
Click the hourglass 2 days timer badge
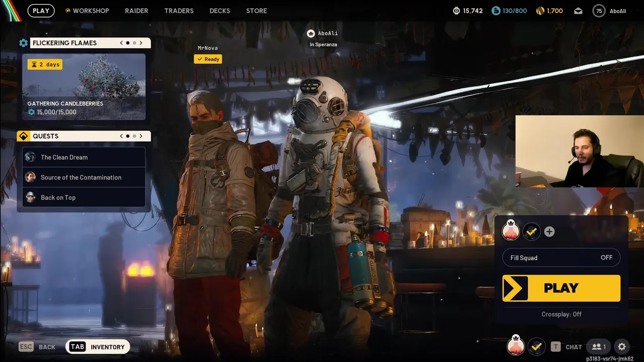click(x=45, y=64)
